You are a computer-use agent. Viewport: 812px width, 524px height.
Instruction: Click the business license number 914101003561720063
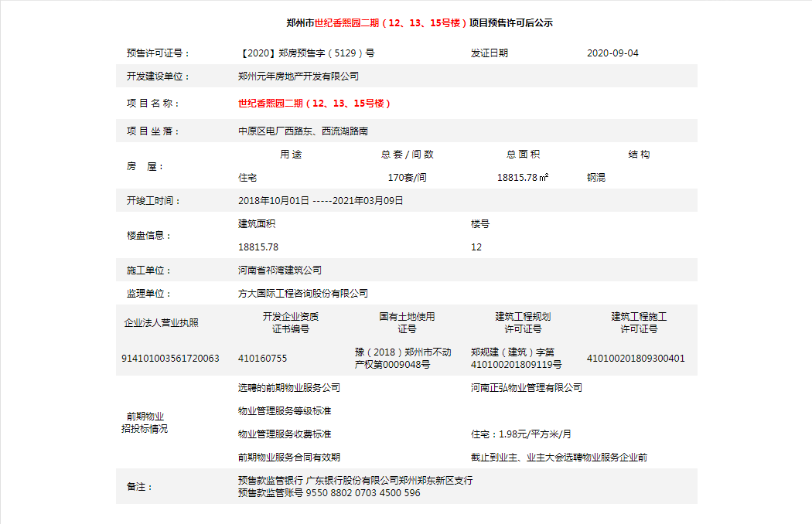click(x=170, y=359)
